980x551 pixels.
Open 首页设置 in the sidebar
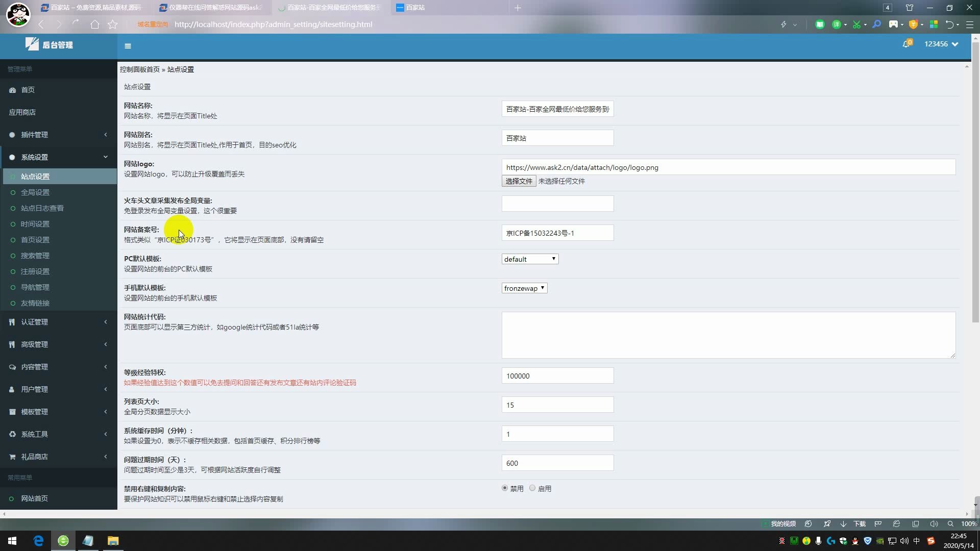[x=35, y=240]
